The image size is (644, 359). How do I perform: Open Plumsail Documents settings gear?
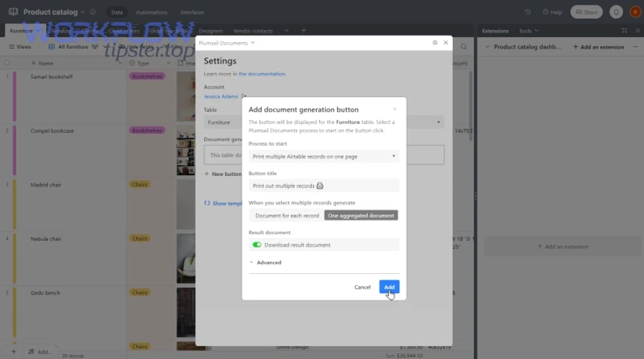pyautogui.click(x=435, y=43)
